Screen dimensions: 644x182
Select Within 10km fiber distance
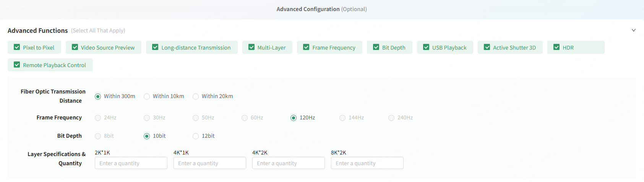pos(147,97)
